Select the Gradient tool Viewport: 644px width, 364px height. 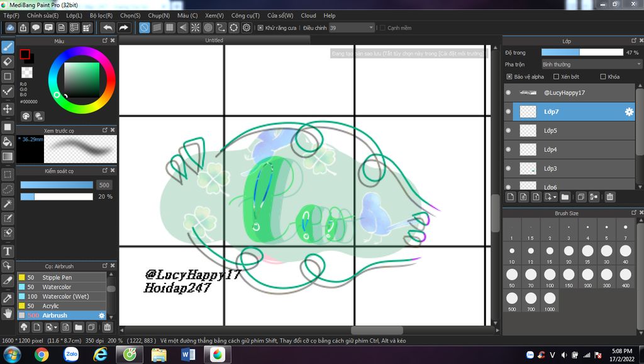[x=8, y=156]
